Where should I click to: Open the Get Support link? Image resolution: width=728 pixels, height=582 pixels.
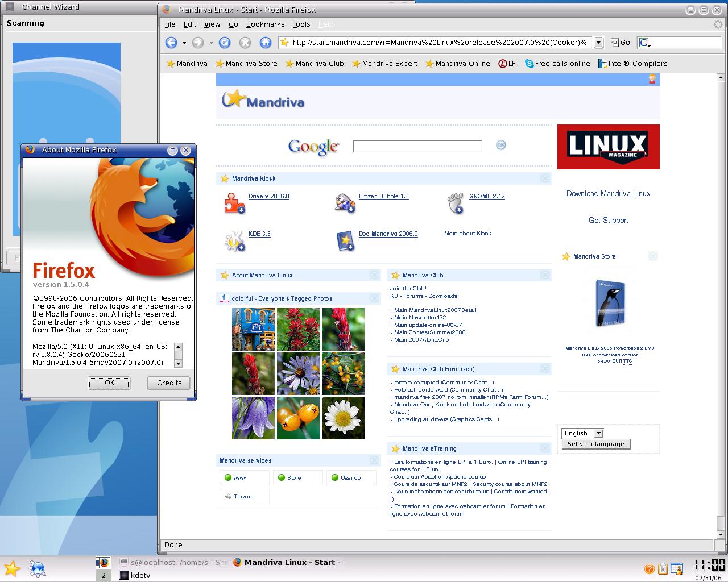(x=608, y=220)
